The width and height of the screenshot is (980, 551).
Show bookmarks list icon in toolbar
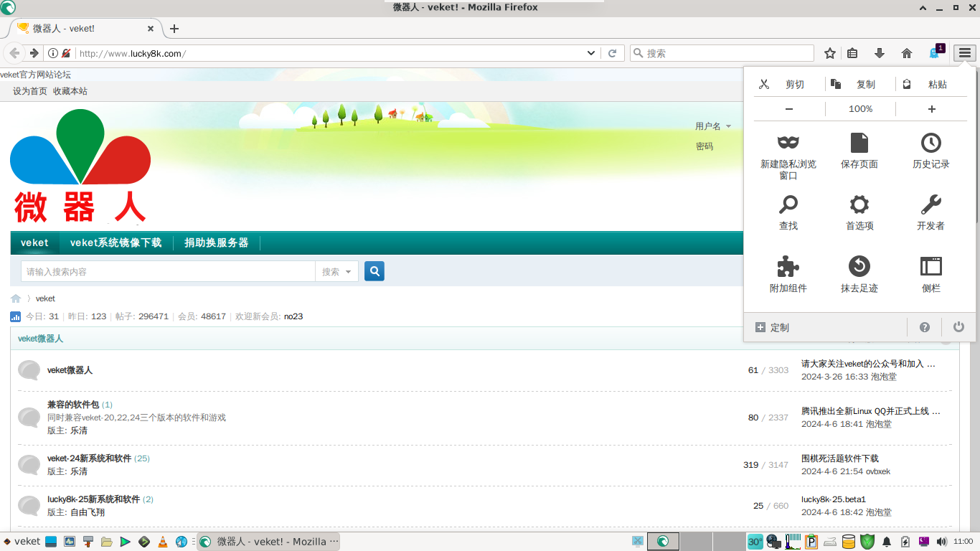(x=852, y=53)
